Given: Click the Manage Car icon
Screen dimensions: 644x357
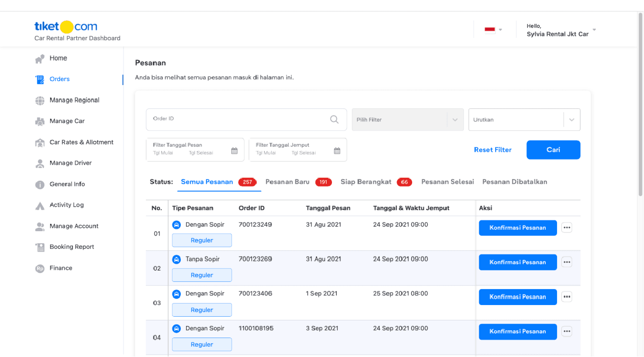Looking at the screenshot, I should point(40,121).
